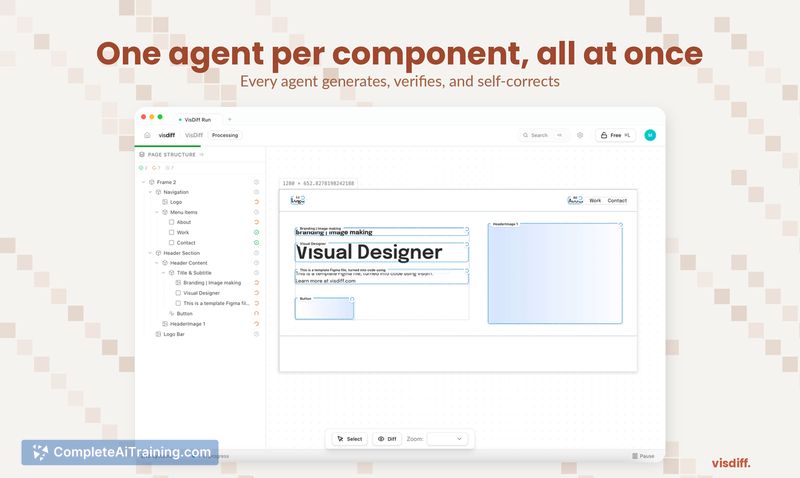Click the HeaderImage 1 row status spinner
The width and height of the screenshot is (800, 478).
pyautogui.click(x=257, y=324)
